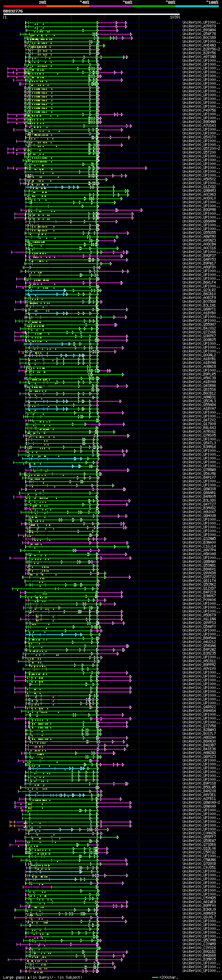The width and height of the screenshot is (222, 980).
Task: Open hit UniRef100_A4U212
Action: pyautogui.click(x=199, y=642)
